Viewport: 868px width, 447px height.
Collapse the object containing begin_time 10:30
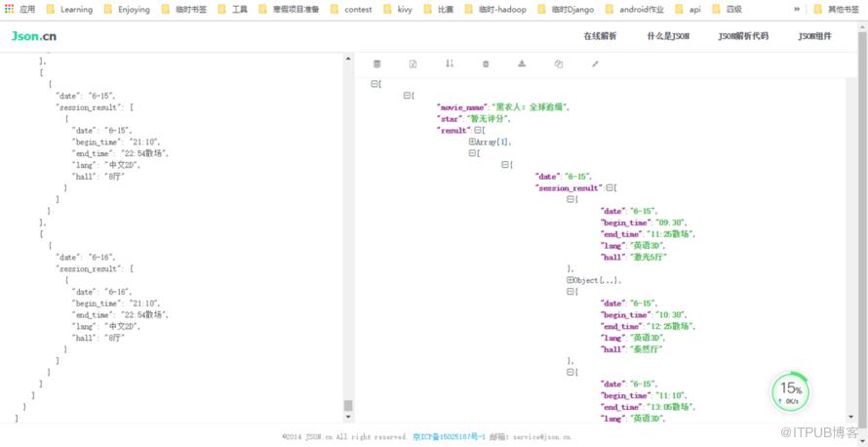coord(570,292)
